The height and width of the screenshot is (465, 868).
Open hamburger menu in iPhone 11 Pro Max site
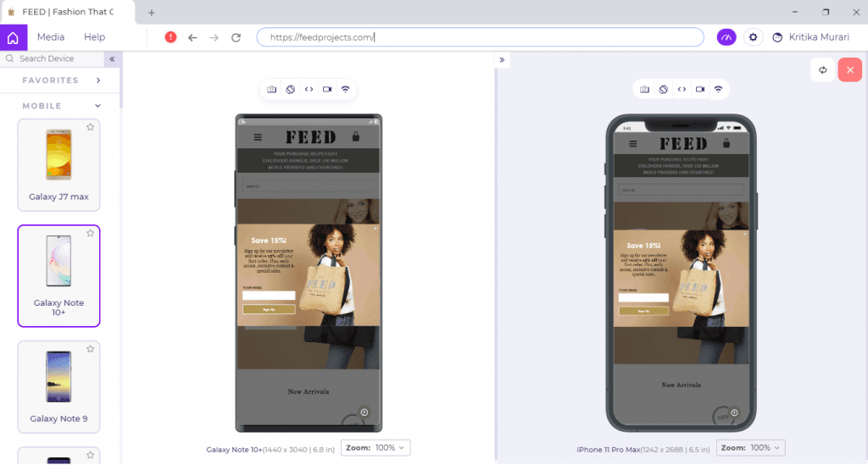tap(633, 144)
